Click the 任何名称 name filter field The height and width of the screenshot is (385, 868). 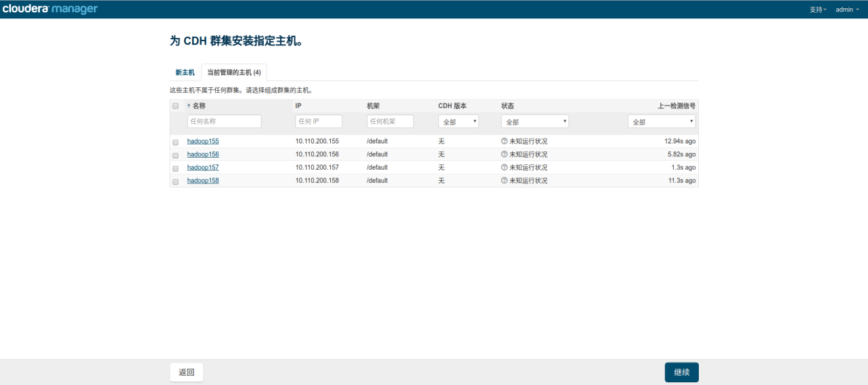(x=224, y=122)
